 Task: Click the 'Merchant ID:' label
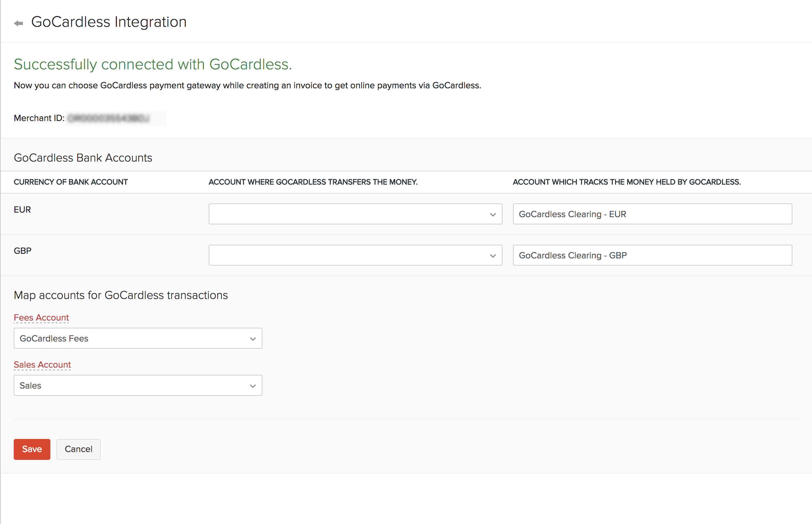[39, 118]
